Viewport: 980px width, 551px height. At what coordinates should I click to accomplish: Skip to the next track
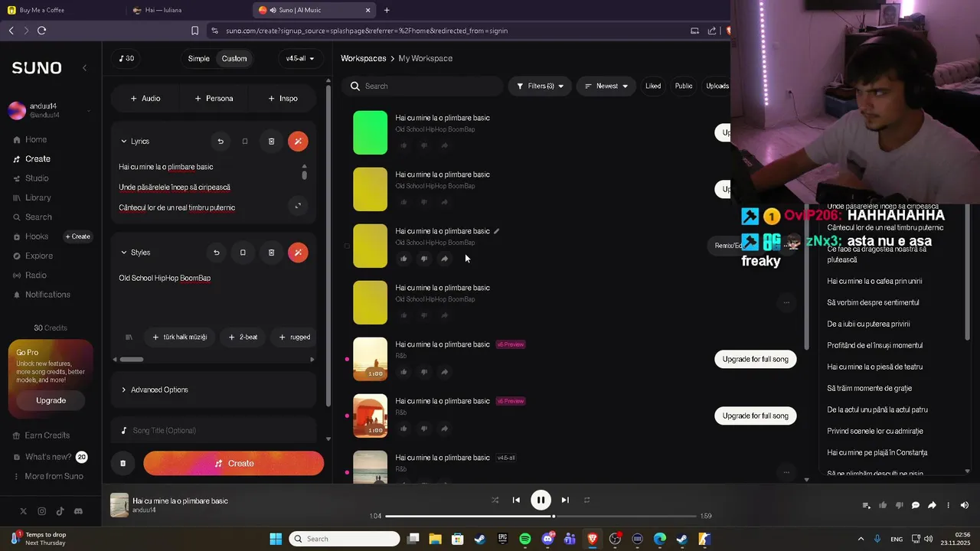565,500
